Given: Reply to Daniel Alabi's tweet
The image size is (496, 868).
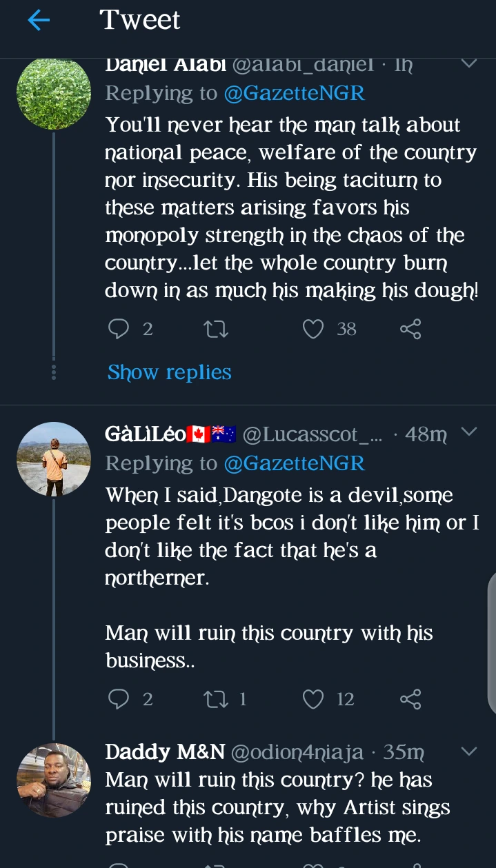Looking at the screenshot, I should (x=119, y=330).
